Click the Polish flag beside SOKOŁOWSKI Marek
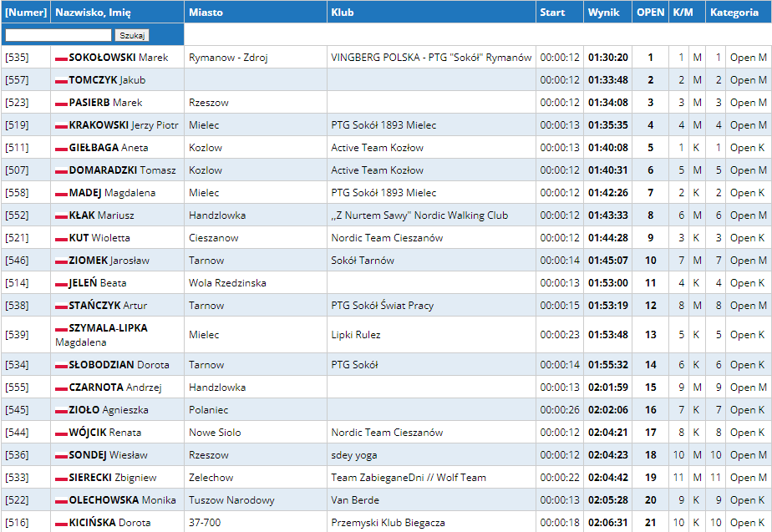This screenshot has height=532, width=772. click(x=61, y=58)
